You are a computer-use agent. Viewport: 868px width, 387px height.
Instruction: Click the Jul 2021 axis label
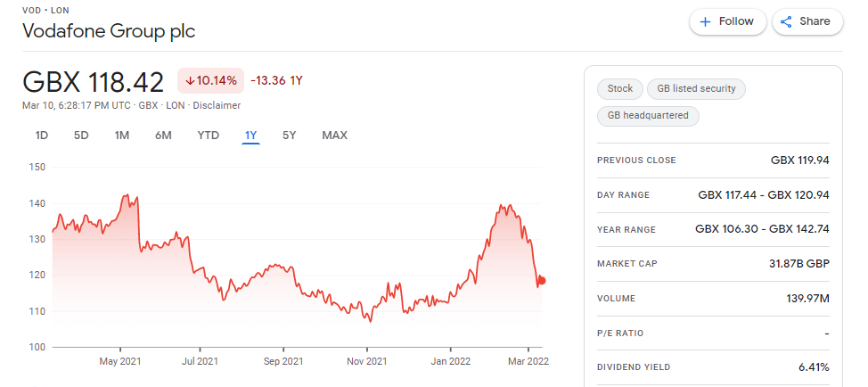coord(200,361)
